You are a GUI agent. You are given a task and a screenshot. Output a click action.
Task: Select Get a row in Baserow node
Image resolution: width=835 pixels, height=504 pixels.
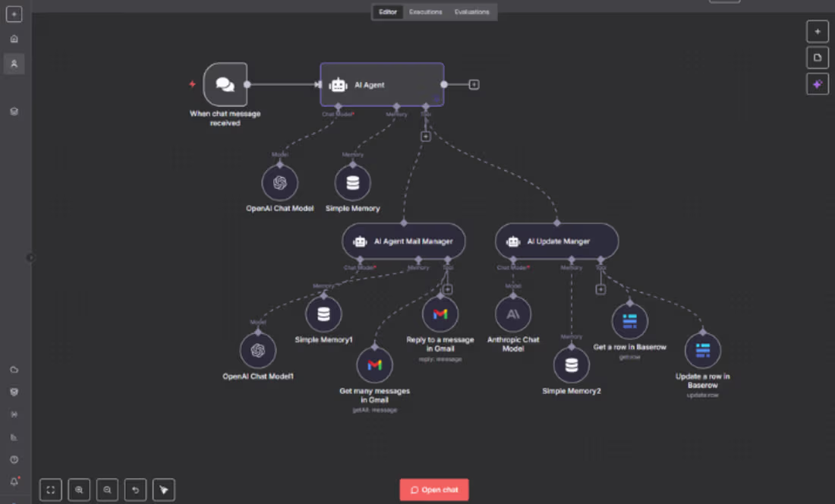(x=629, y=321)
